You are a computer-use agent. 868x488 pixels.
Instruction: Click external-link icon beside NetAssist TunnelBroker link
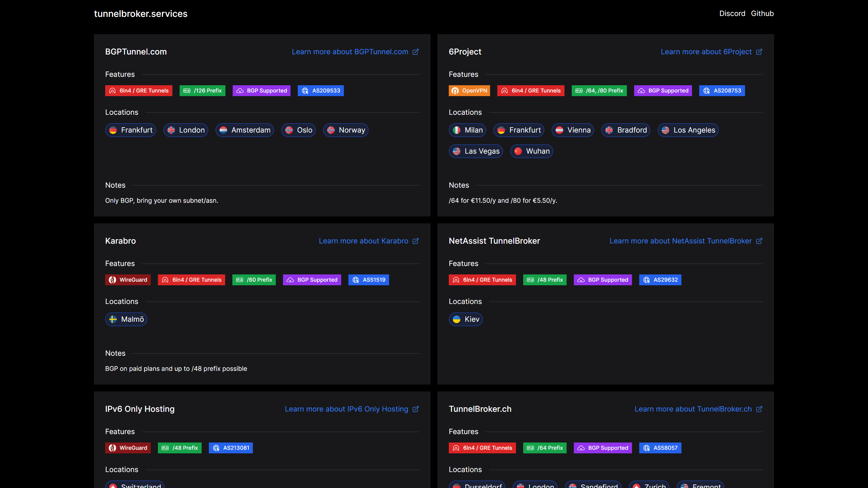click(759, 241)
